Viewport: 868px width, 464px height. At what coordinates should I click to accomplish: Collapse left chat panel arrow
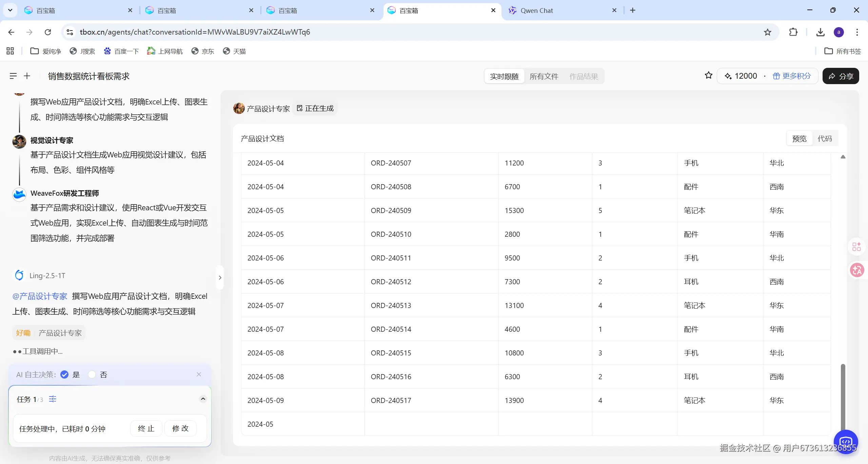[x=220, y=277]
